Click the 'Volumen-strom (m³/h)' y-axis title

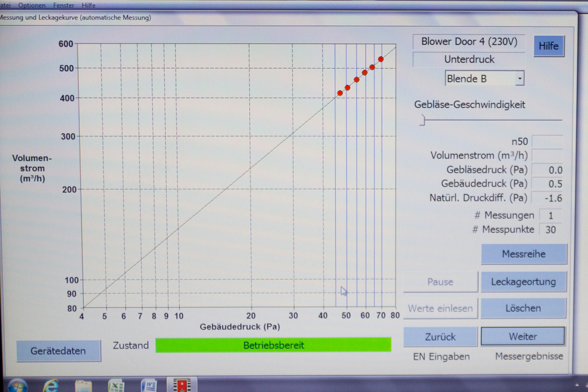[32, 168]
